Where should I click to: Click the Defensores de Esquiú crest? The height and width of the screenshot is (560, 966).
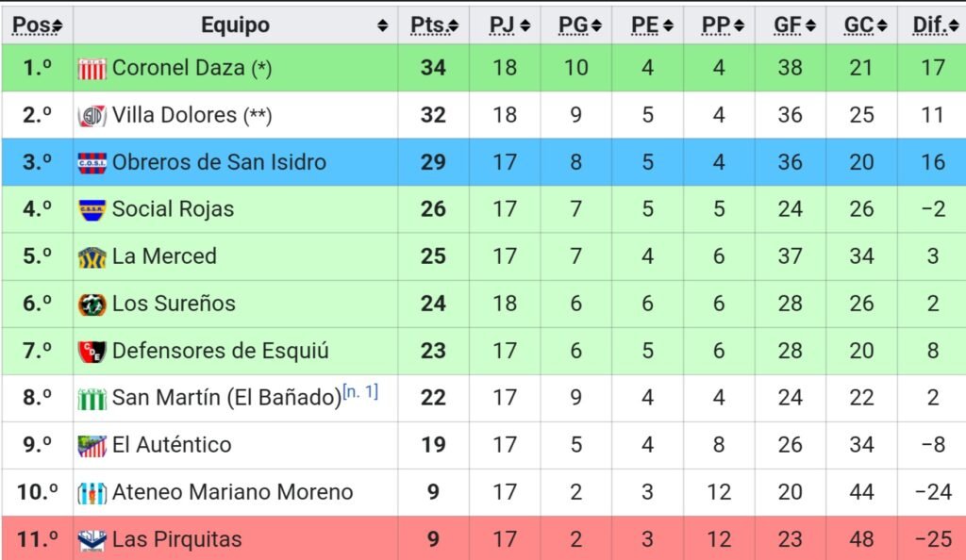click(92, 352)
